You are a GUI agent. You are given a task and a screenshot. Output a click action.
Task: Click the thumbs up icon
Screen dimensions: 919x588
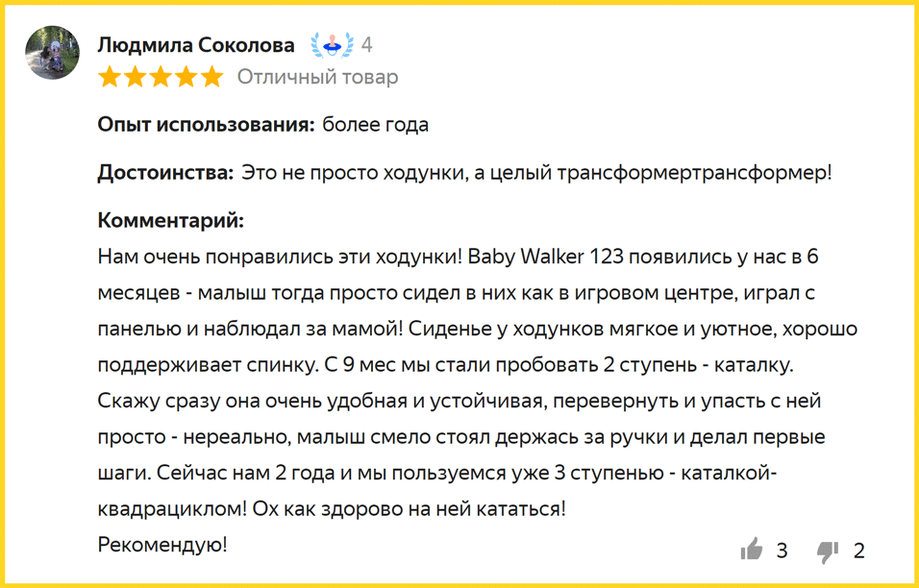(752, 550)
